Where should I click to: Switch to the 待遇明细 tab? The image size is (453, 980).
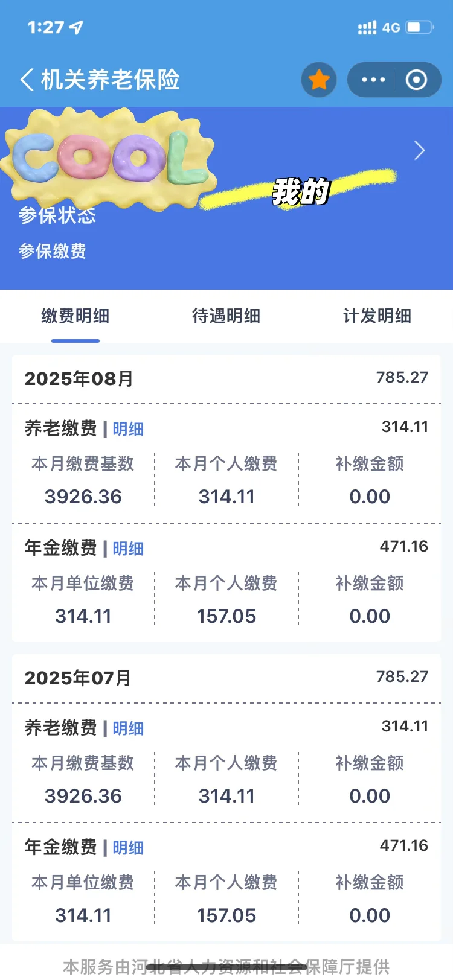point(226,316)
